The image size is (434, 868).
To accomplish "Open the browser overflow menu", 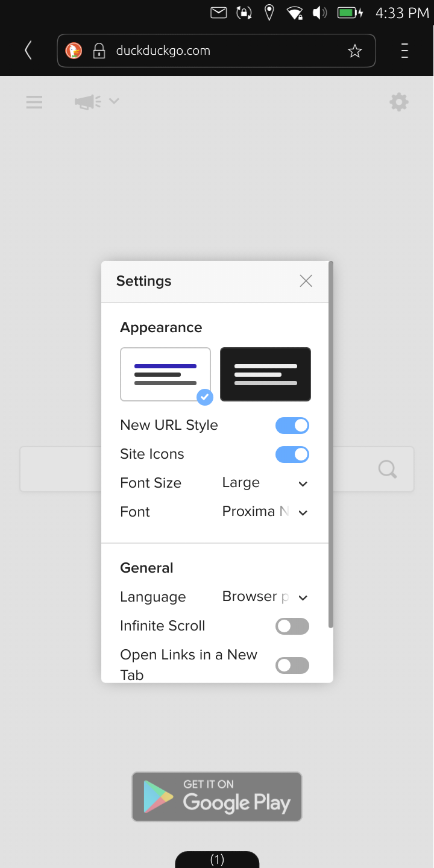I will point(404,51).
